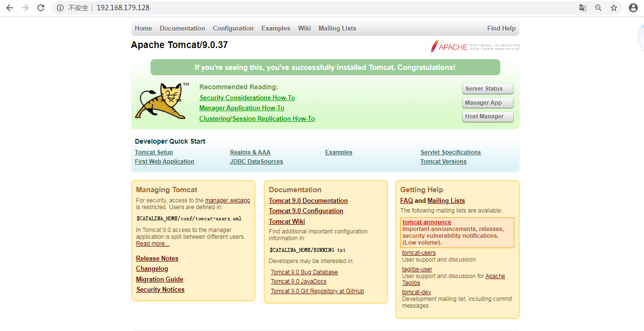Click the Server Status button
The width and height of the screenshot is (644, 331).
(488, 89)
